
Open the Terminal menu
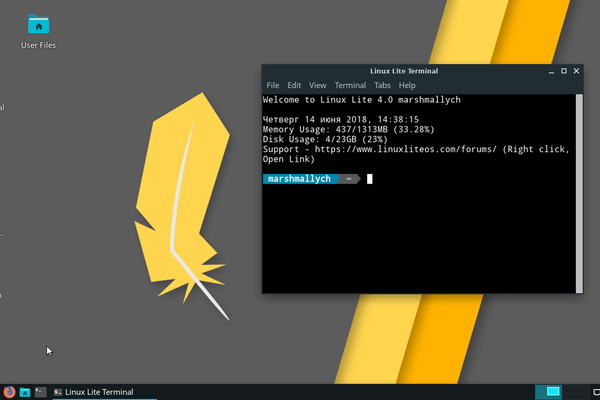pyautogui.click(x=350, y=85)
